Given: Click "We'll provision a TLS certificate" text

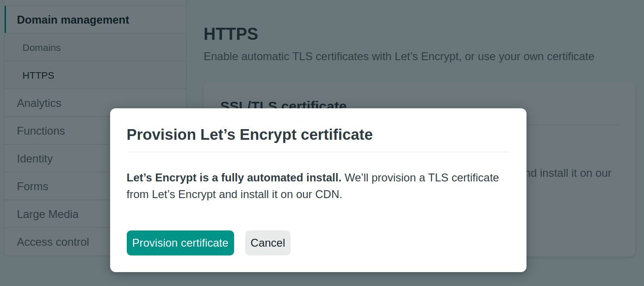Looking at the screenshot, I should [x=421, y=178].
